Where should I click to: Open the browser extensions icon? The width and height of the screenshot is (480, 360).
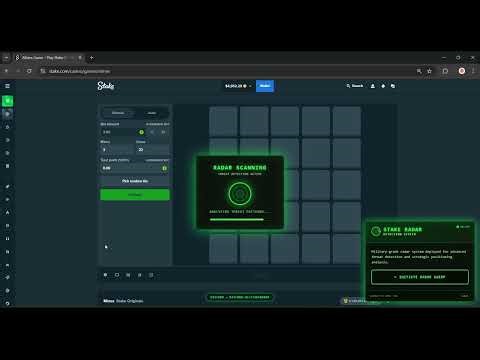445,71
